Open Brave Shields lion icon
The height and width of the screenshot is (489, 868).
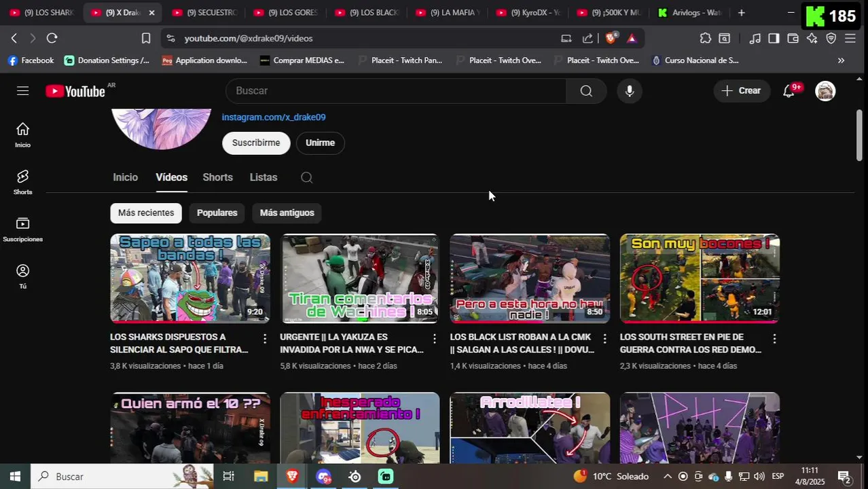click(611, 38)
